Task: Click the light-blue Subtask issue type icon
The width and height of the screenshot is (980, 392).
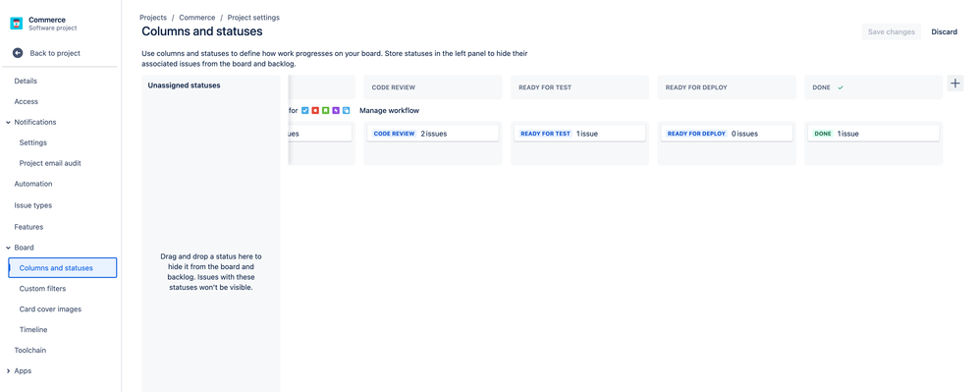Action: click(347, 111)
